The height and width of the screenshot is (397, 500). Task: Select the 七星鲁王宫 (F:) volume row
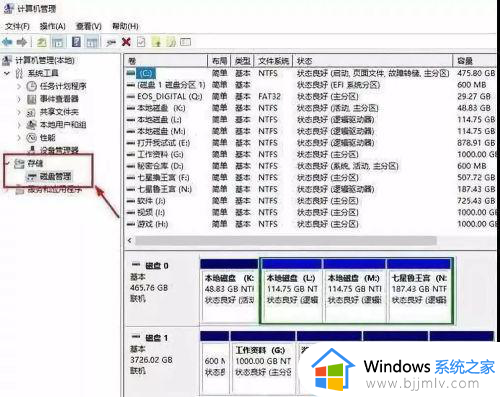(310, 177)
